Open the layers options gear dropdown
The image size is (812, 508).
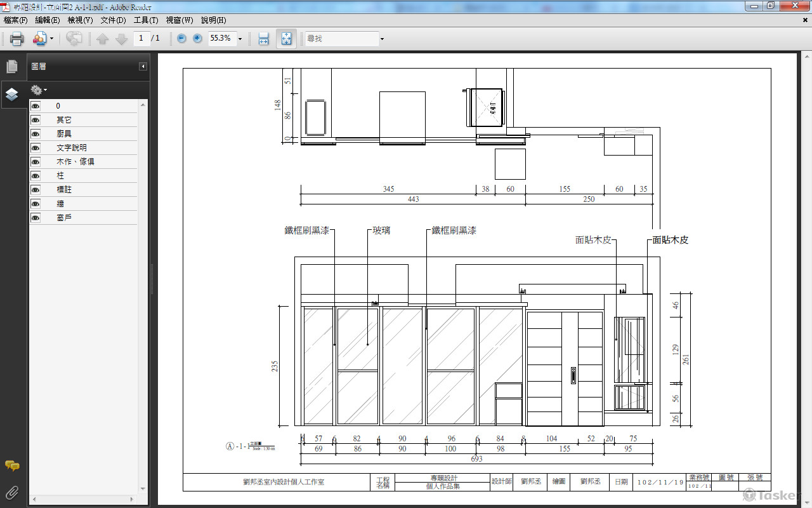tap(39, 90)
